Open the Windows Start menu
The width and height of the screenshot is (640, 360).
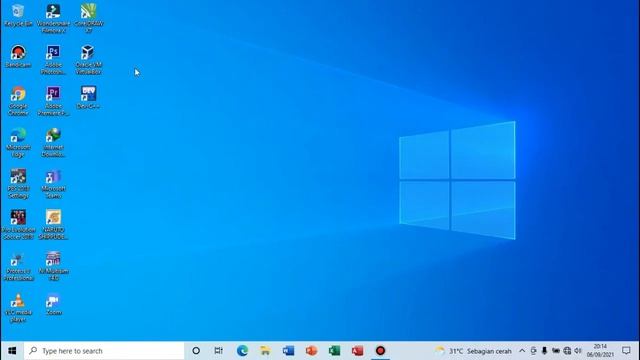click(x=12, y=351)
